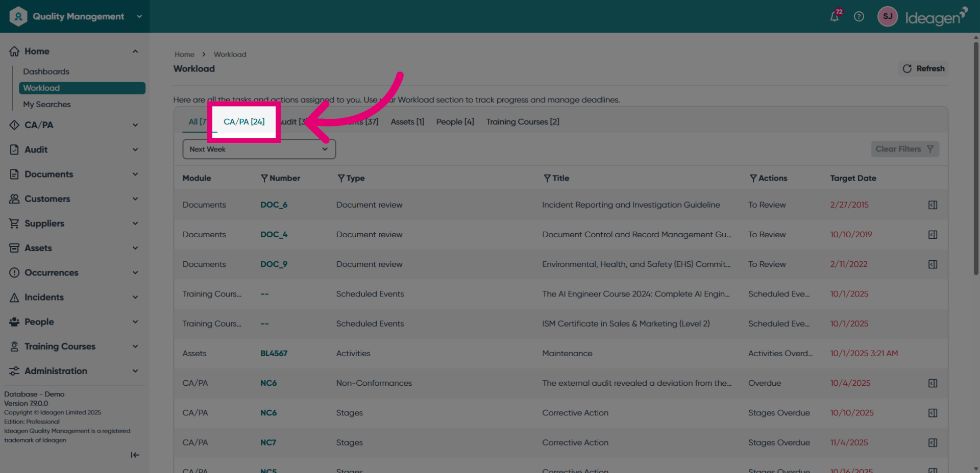Click the Quality Management app logo

[x=18, y=16]
